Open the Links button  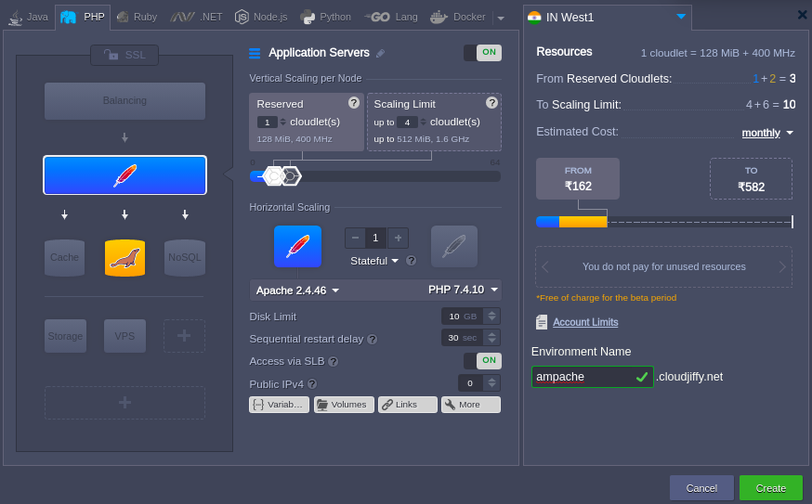pyautogui.click(x=408, y=405)
